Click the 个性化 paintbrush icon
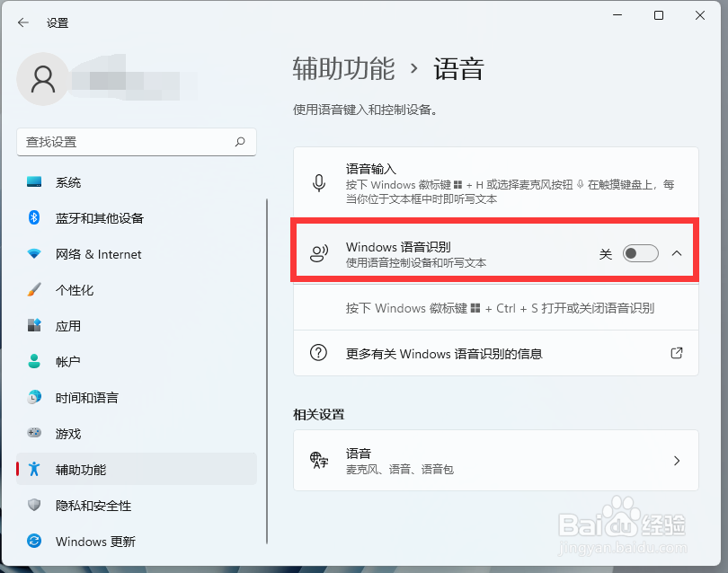Image resolution: width=728 pixels, height=573 pixels. pyautogui.click(x=34, y=289)
